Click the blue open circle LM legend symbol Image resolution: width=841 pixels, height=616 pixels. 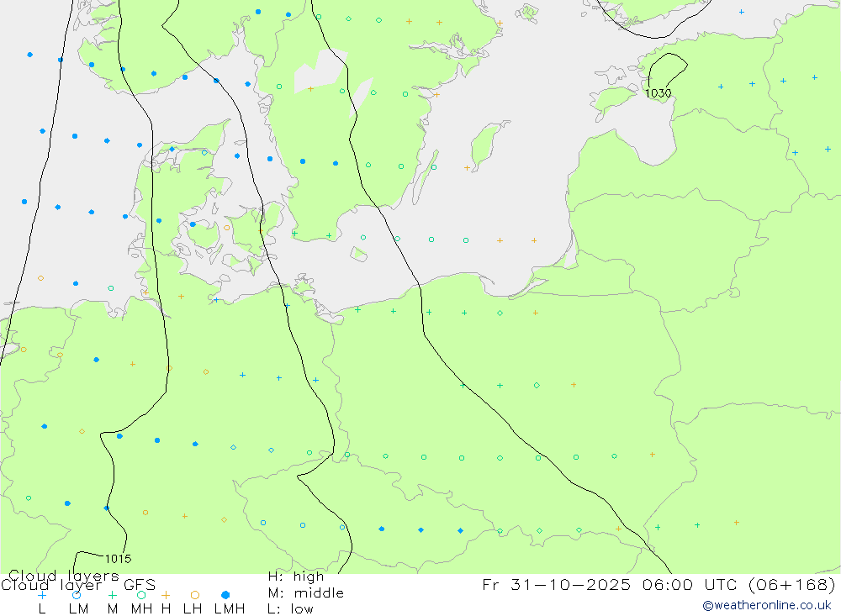[77, 595]
